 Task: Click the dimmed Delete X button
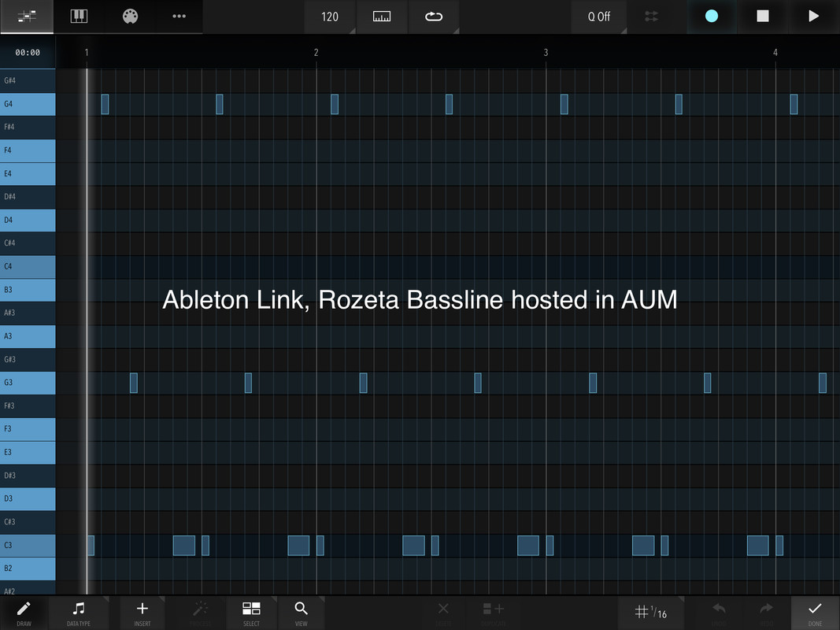(x=443, y=613)
